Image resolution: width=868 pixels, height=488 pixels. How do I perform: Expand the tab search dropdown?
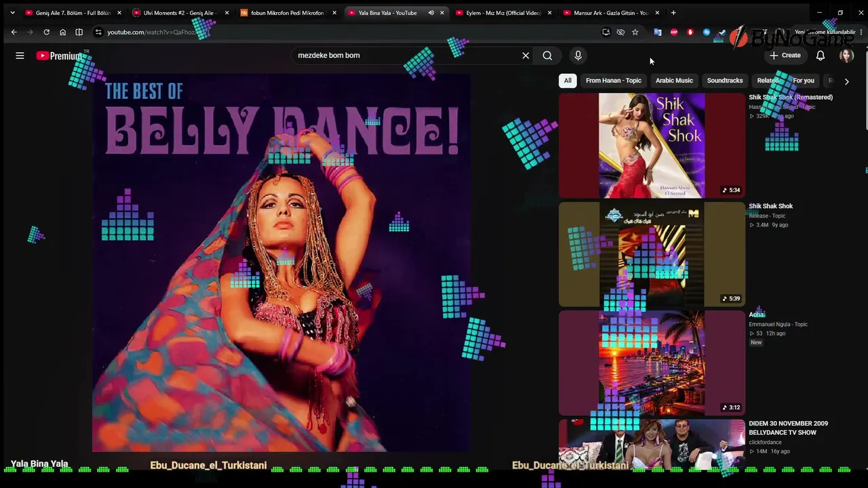12,13
